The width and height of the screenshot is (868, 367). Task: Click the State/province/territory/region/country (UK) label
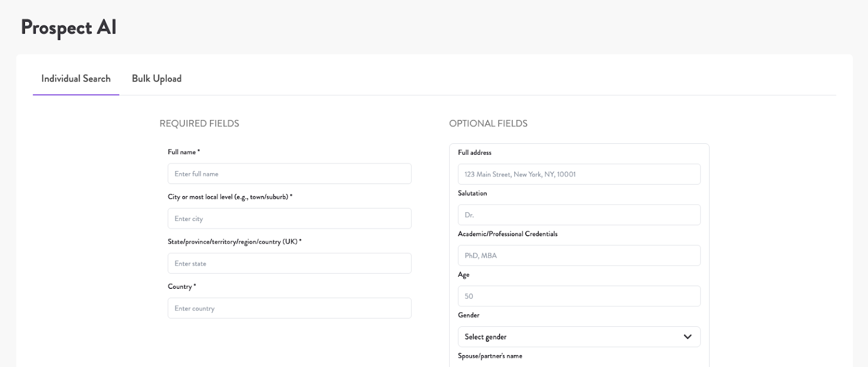click(x=234, y=242)
